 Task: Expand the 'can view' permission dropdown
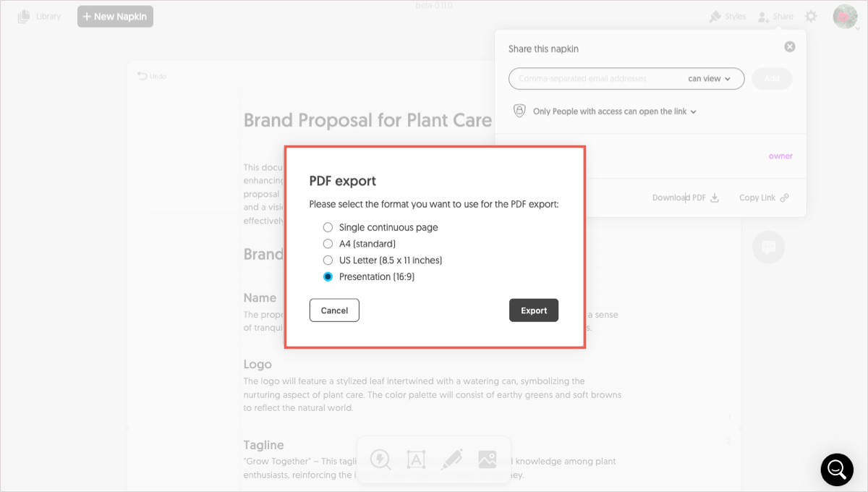pos(710,78)
